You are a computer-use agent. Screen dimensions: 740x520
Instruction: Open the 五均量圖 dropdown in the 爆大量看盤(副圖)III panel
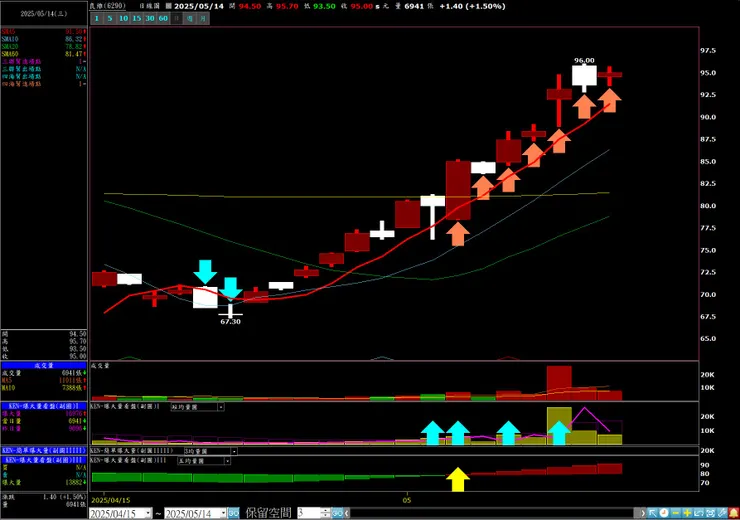point(227,461)
